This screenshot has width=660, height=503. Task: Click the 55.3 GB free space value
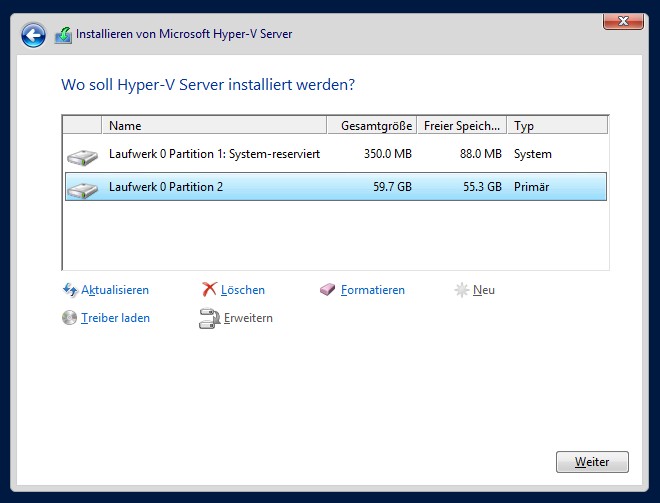pyautogui.click(x=482, y=187)
